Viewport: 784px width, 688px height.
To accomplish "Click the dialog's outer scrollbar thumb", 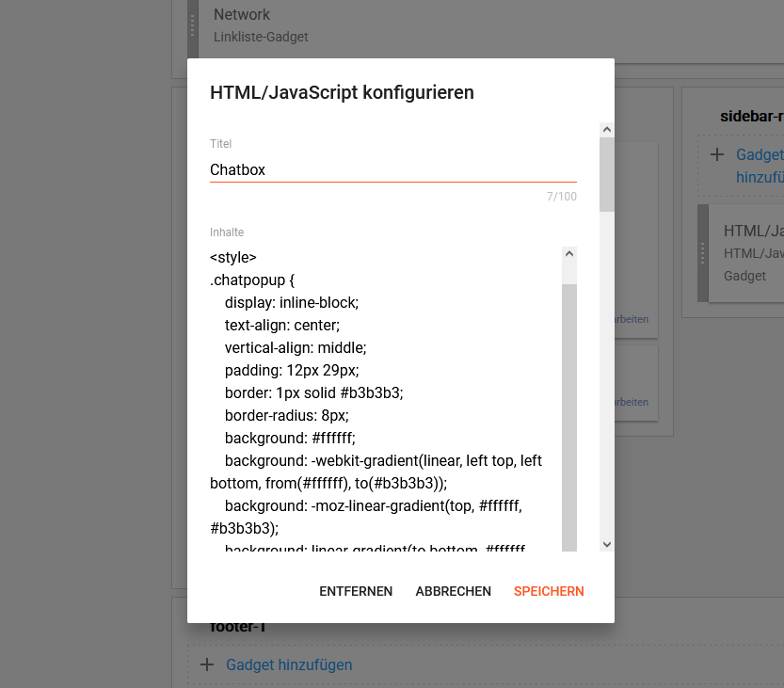I will click(606, 174).
